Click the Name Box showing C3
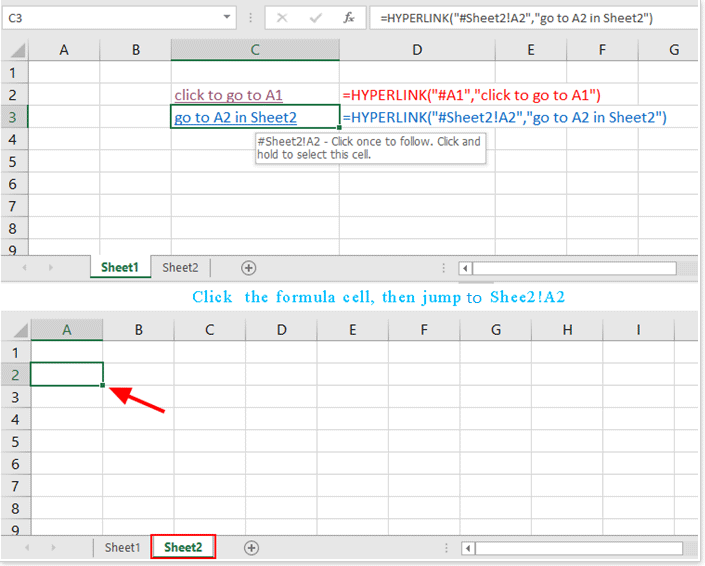Image resolution: width=705 pixels, height=566 pixels. (119, 18)
